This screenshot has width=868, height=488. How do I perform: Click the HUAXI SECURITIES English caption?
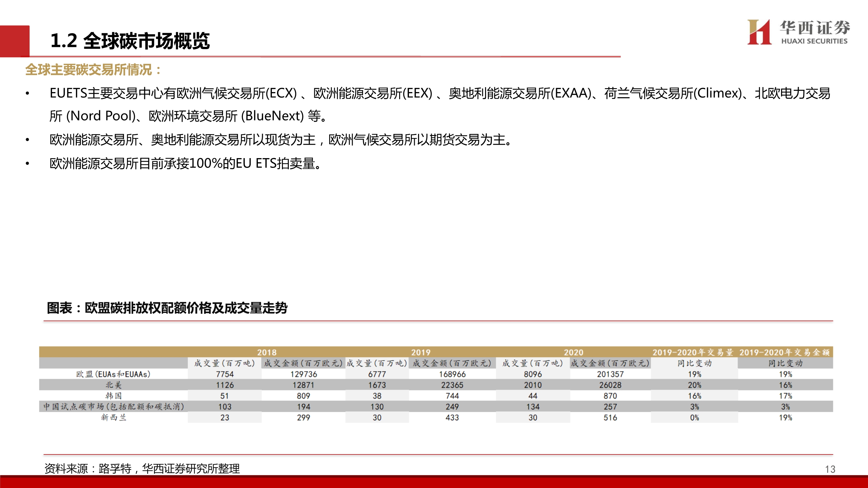pos(814,41)
